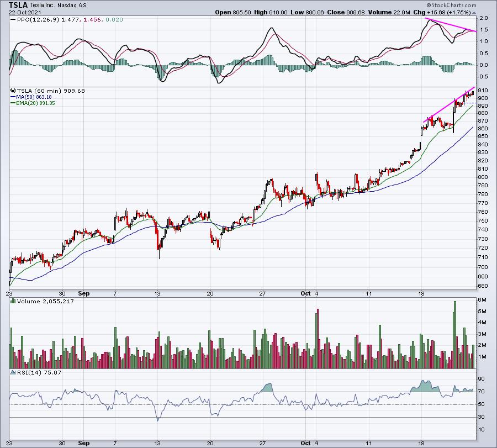Click the small icon beside RSI(14) 75.07
This screenshot has height=448, width=497.
pos(13,372)
